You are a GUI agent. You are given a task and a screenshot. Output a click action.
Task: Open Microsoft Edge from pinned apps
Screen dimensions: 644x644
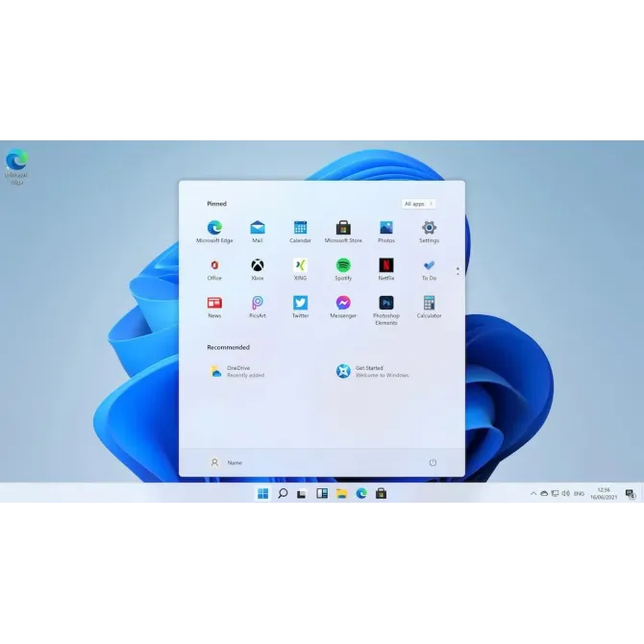pos(214,232)
